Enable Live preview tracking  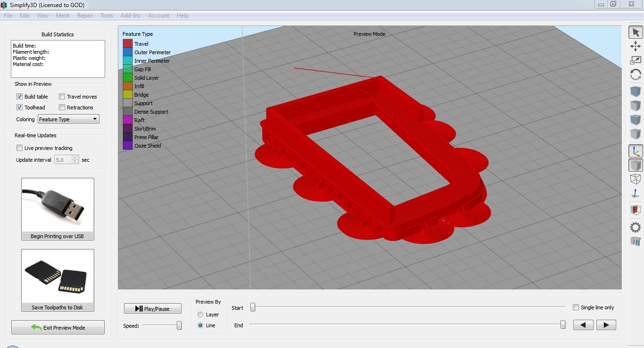[x=20, y=148]
